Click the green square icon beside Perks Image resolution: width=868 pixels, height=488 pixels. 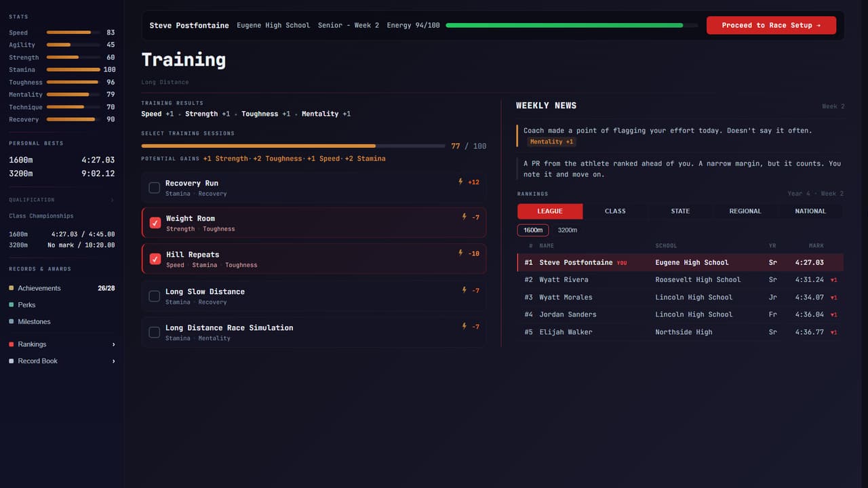[x=12, y=305]
